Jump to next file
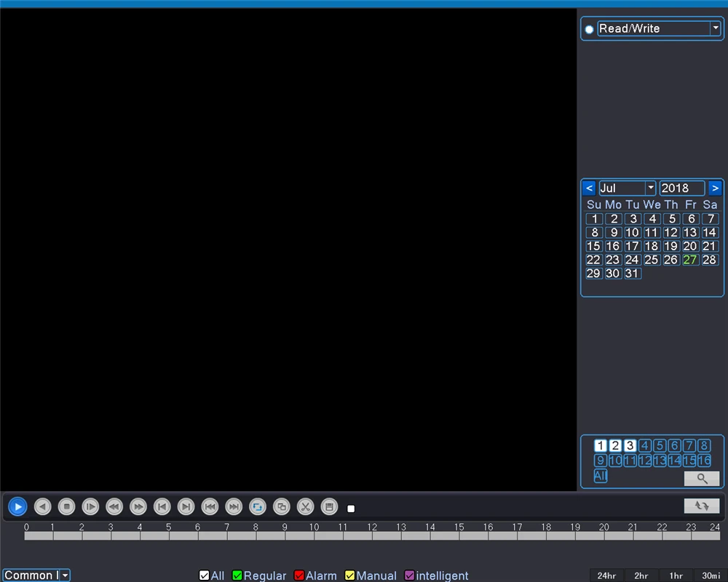This screenshot has height=582, width=728. 234,507
